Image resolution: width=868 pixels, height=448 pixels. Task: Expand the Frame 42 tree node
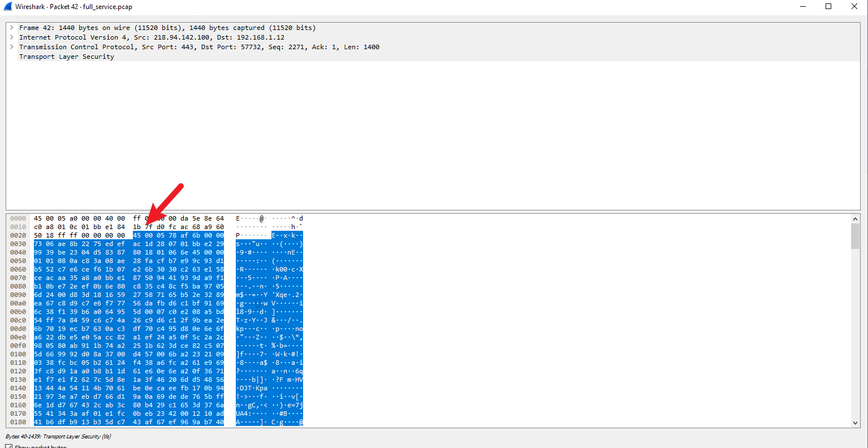(x=11, y=28)
